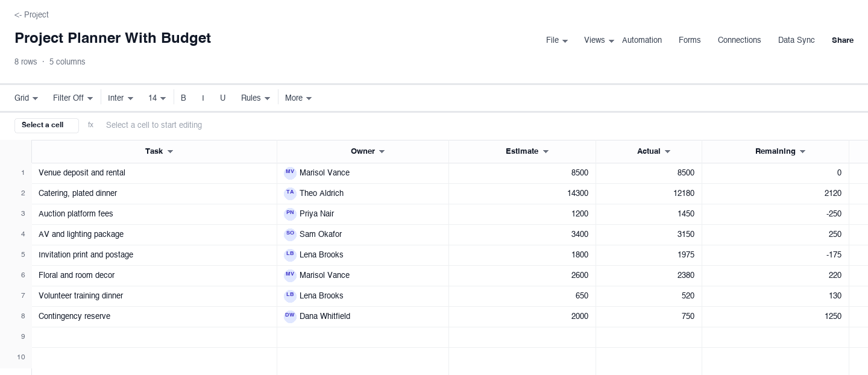Toggle italic formatting with I
Screen dimensions: 868x375
[203, 98]
